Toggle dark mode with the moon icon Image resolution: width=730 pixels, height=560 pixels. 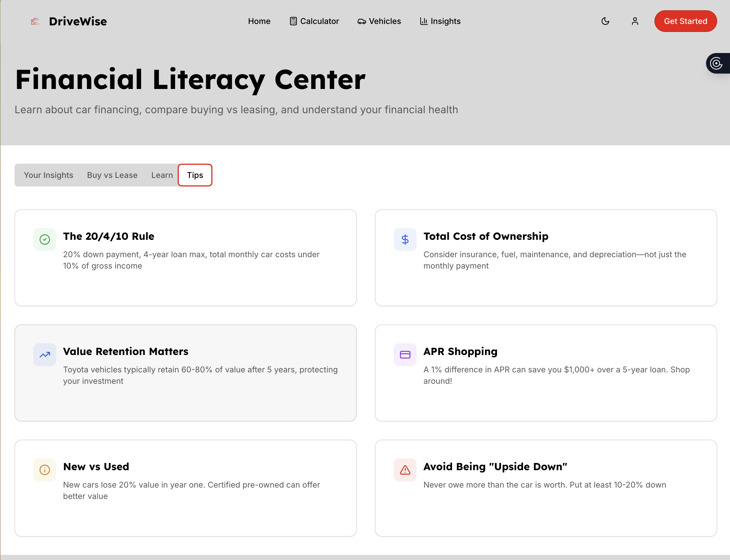coord(605,21)
